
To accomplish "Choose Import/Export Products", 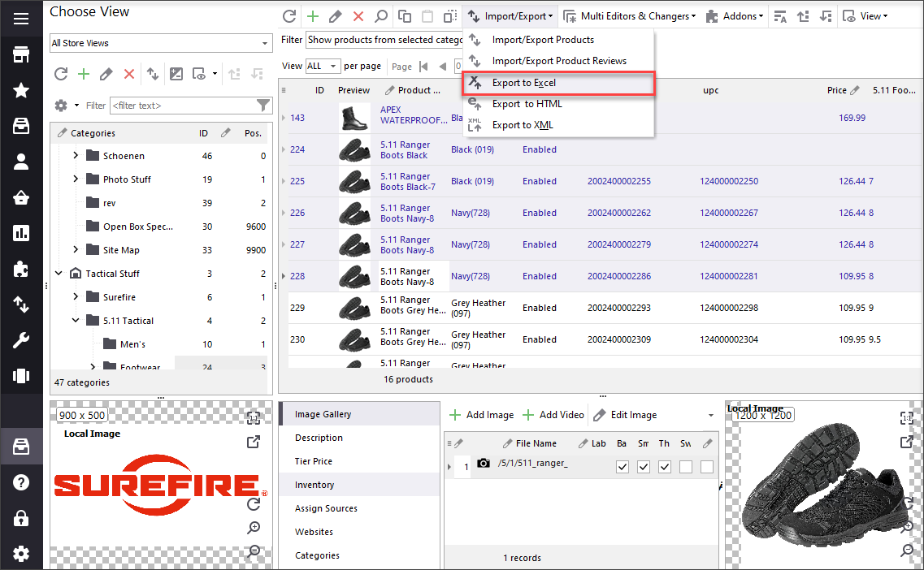I will (558, 40).
